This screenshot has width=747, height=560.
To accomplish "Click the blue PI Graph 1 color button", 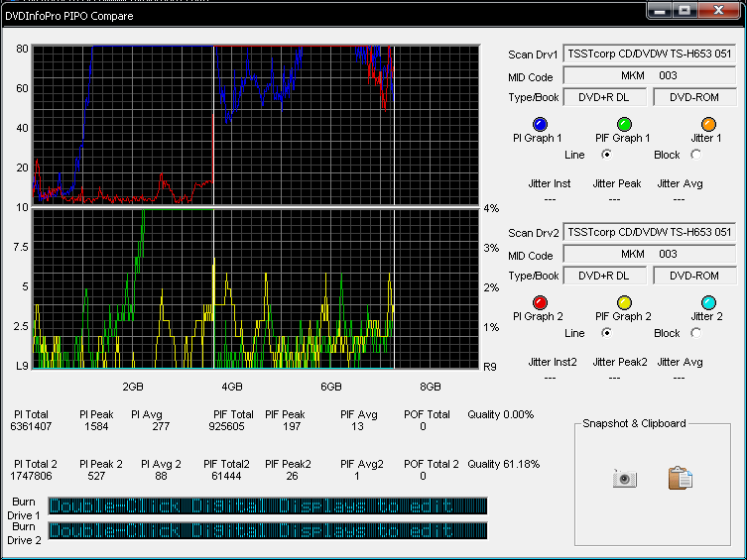I will pyautogui.click(x=540, y=124).
